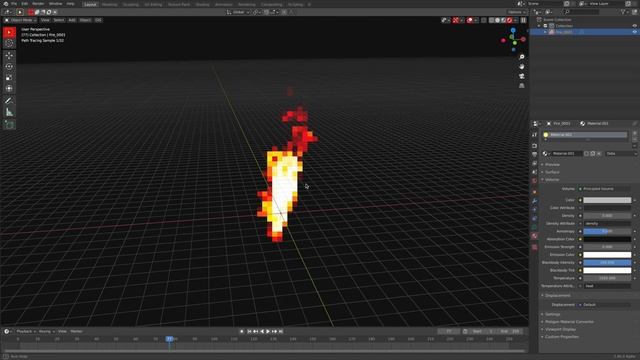
Task: Open the File menu
Action: 14,4
